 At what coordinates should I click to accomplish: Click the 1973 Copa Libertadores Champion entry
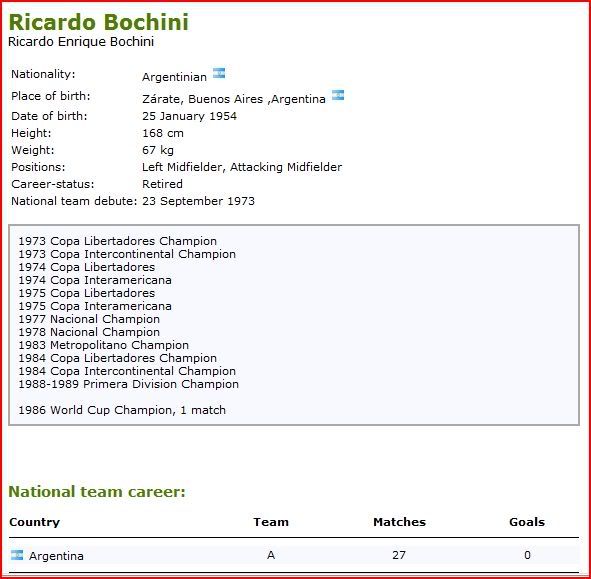tap(118, 241)
